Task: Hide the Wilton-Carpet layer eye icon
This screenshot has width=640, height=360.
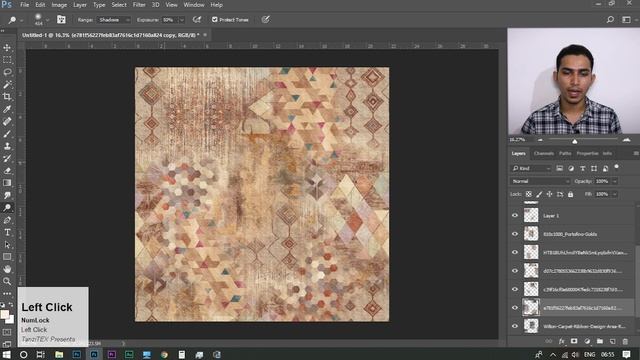Action: pos(515,326)
